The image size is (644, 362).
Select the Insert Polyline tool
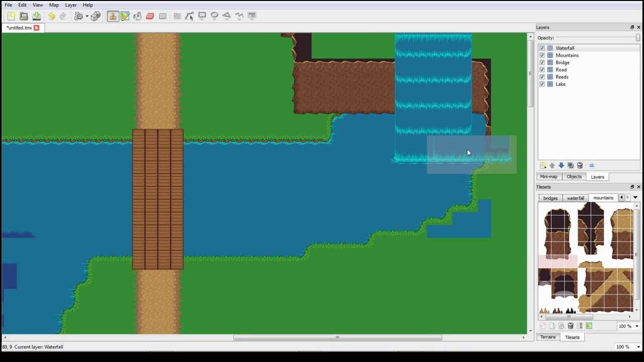pos(239,16)
